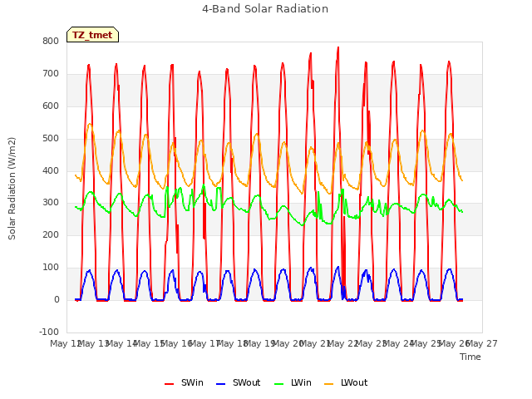Click the 300 y-axis tick label
Screen dimensions: 532x399
pos(51,203)
